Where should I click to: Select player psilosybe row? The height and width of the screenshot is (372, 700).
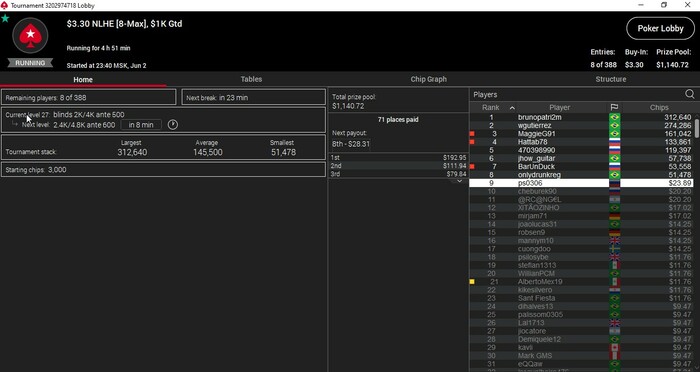[581, 257]
